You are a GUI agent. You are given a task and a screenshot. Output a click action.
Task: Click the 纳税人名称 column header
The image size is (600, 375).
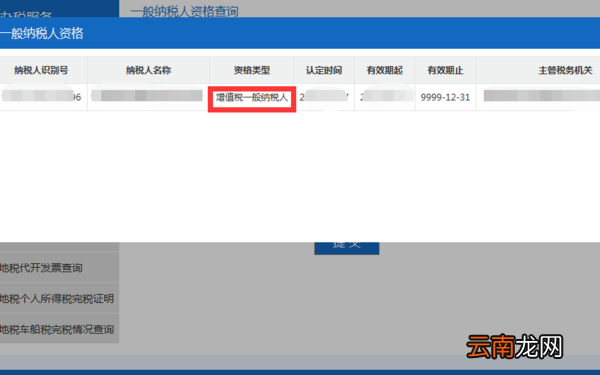coord(148,70)
